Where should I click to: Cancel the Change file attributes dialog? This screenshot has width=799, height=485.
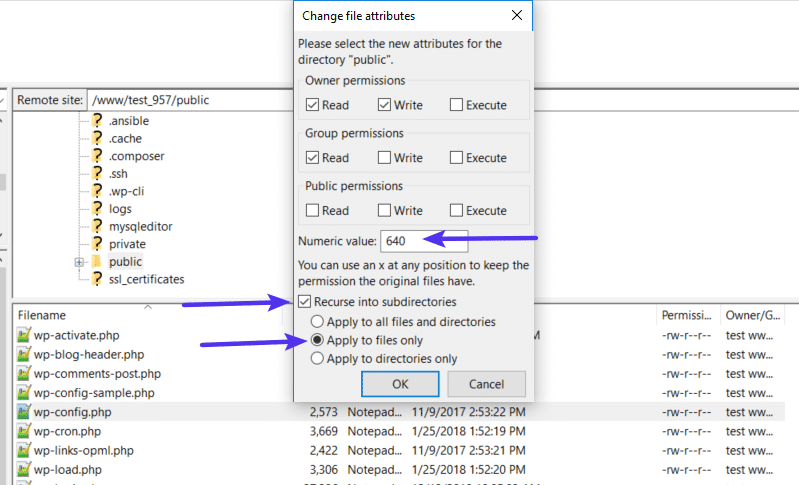(x=486, y=384)
